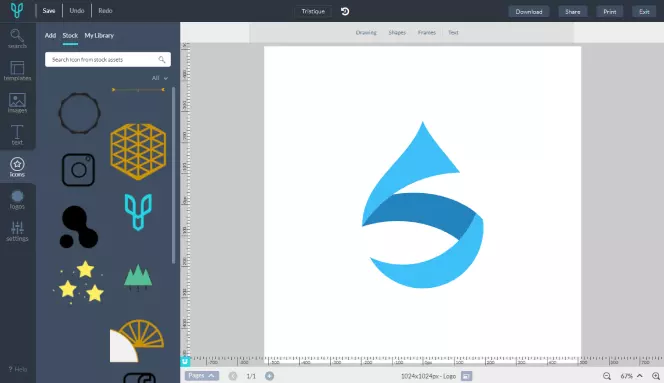Image resolution: width=664 pixels, height=383 pixels.
Task: Open the Help link at bottom left
Action: coord(18,369)
